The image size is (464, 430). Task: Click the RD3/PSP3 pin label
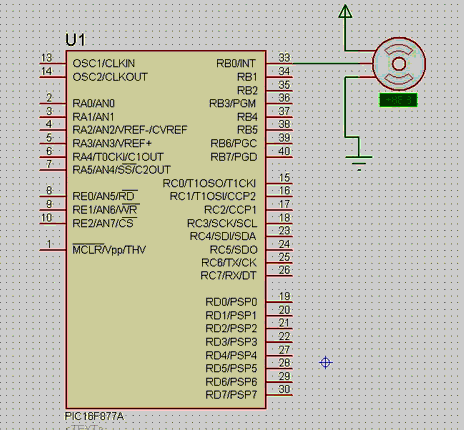231,342
